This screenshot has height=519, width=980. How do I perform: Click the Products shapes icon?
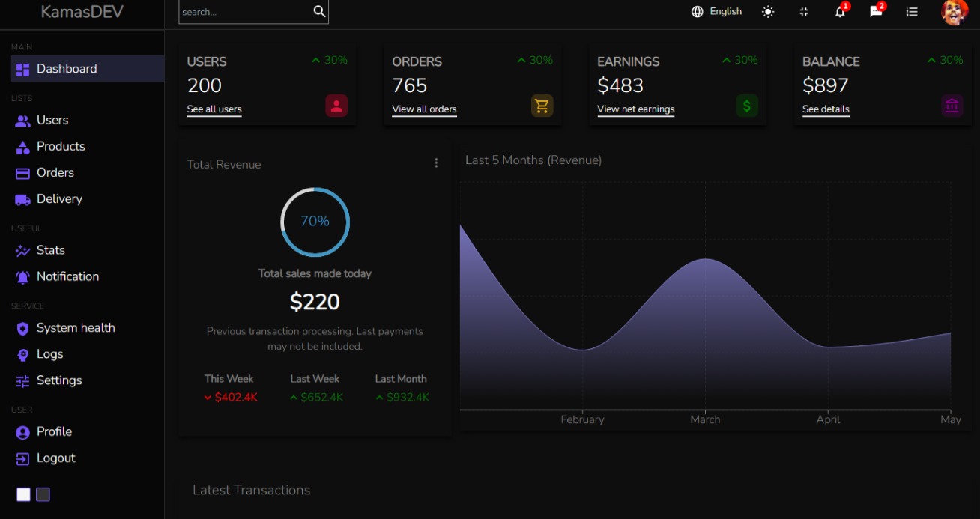coord(22,147)
